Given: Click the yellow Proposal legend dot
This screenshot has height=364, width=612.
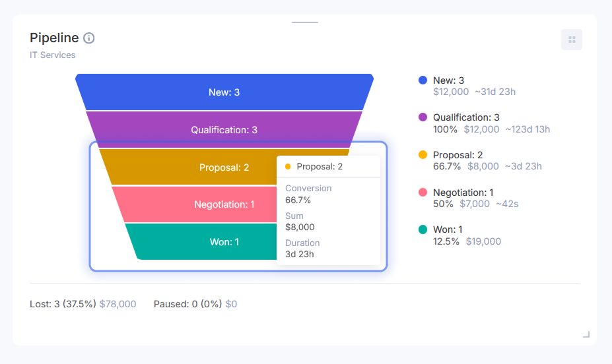Looking at the screenshot, I should point(423,155).
